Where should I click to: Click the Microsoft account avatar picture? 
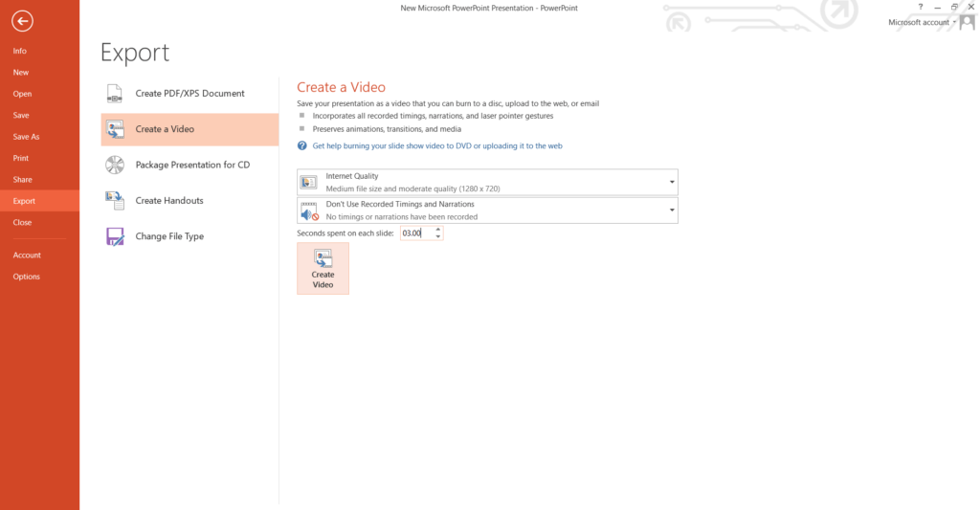tap(967, 23)
